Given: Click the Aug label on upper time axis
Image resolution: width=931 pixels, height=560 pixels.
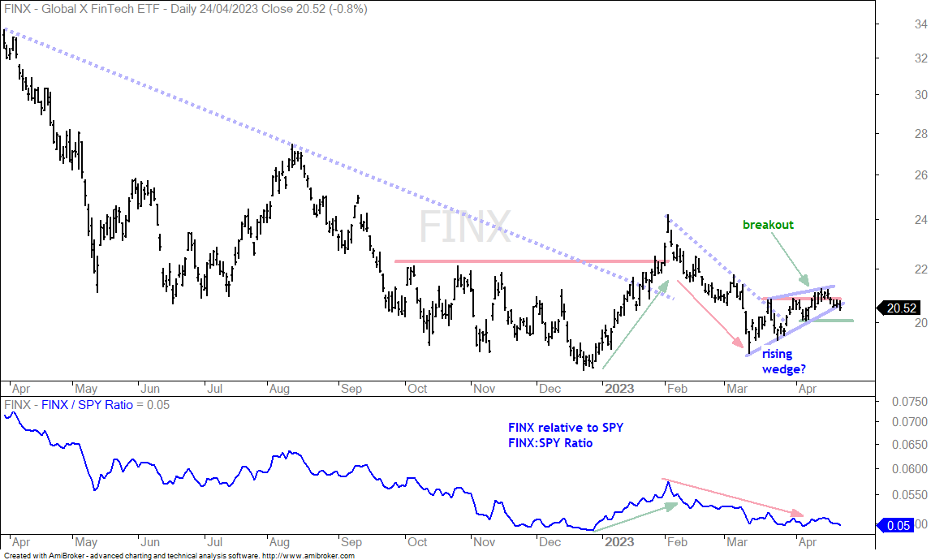Looking at the screenshot, I should pos(279,389).
